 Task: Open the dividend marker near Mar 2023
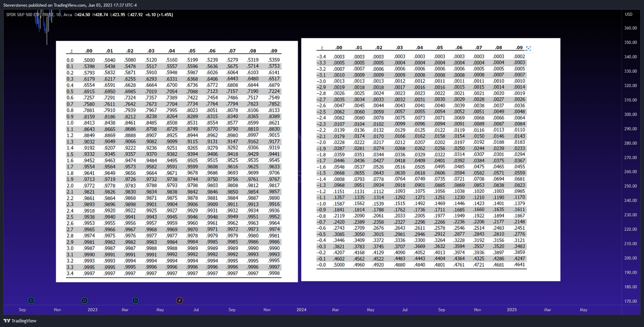click(x=135, y=300)
